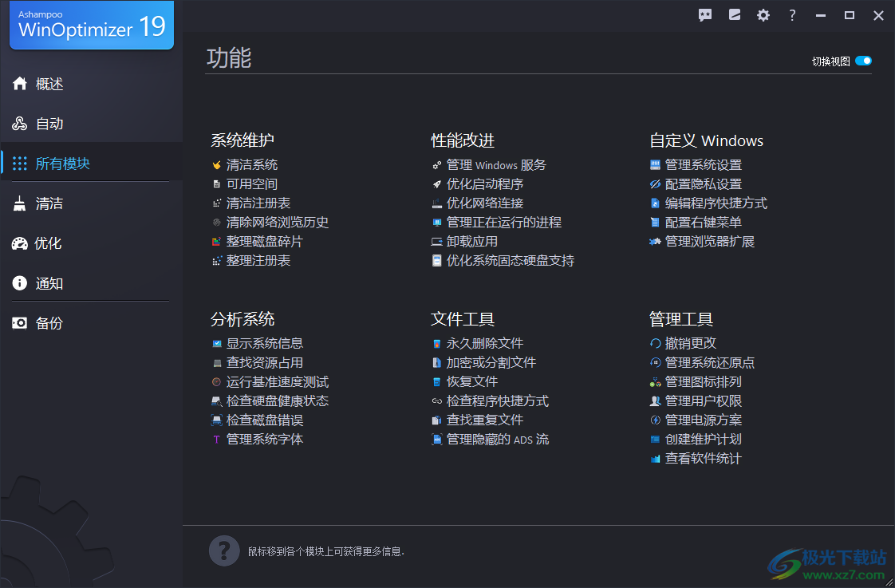Open the 清洁系统 module
Screen dimensions: 895x588
click(254, 164)
